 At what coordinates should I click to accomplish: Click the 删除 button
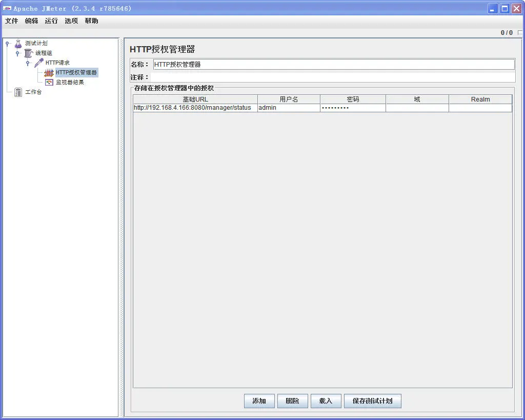[292, 401]
